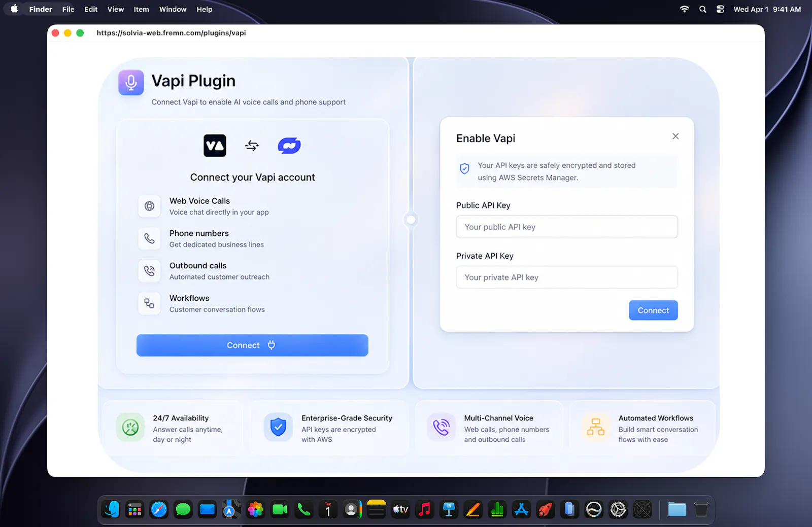The height and width of the screenshot is (527, 812).
Task: Click the Workflows icon
Action: (149, 303)
